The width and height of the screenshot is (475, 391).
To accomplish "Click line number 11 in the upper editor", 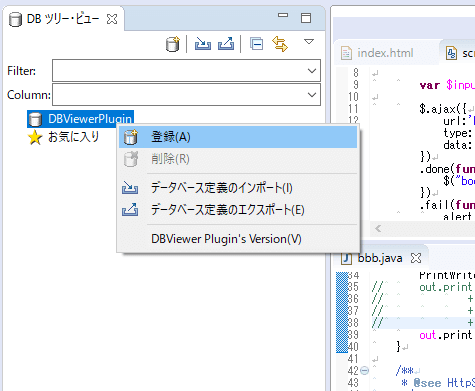I will (x=353, y=109).
